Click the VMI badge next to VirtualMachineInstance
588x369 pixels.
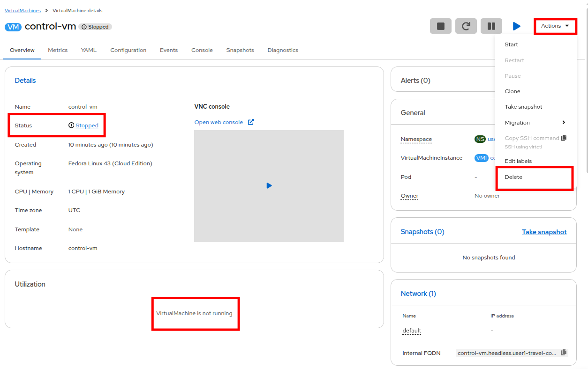click(x=481, y=158)
